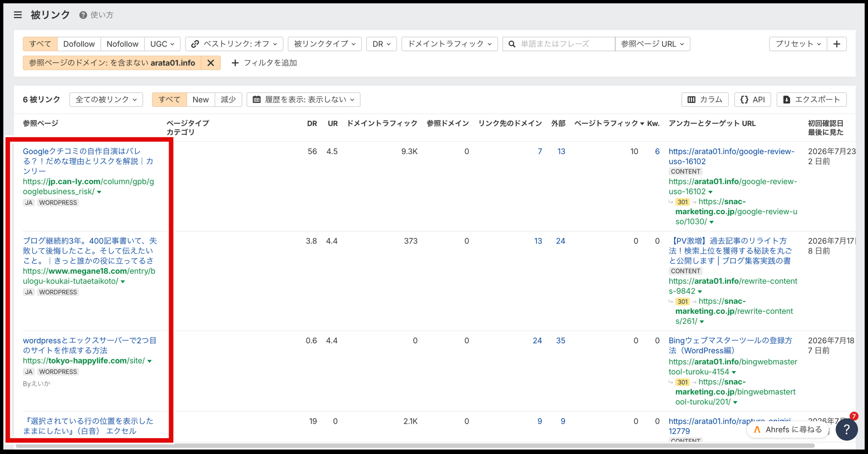868x454 pixels.
Task: Click the help question mark bubble
Action: (x=846, y=429)
